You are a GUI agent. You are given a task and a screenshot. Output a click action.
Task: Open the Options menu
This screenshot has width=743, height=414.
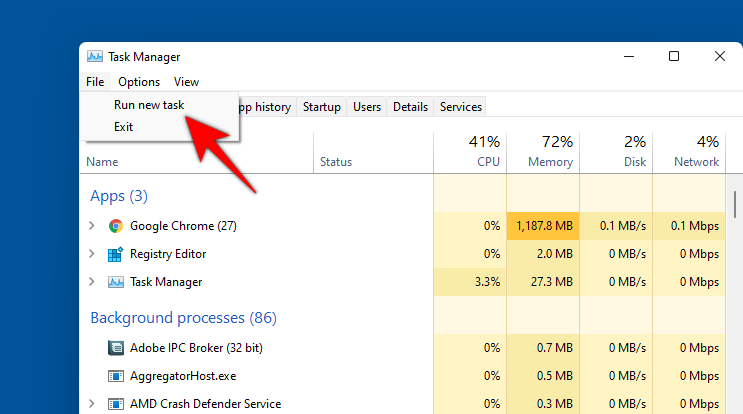(139, 82)
